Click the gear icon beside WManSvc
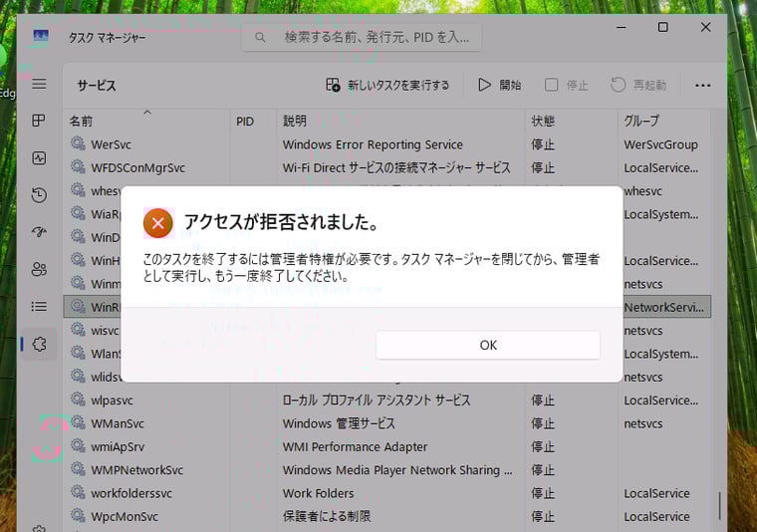Screen dimensions: 757x532 click(x=78, y=422)
